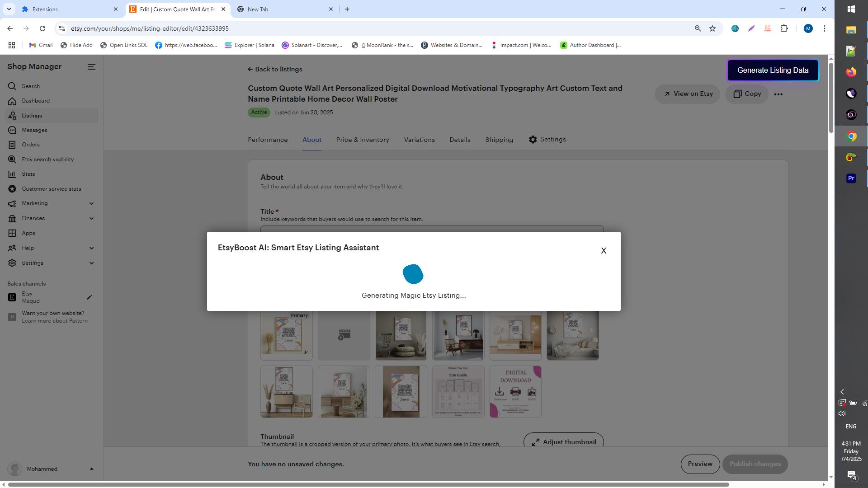Open the Stats panel

(x=28, y=174)
